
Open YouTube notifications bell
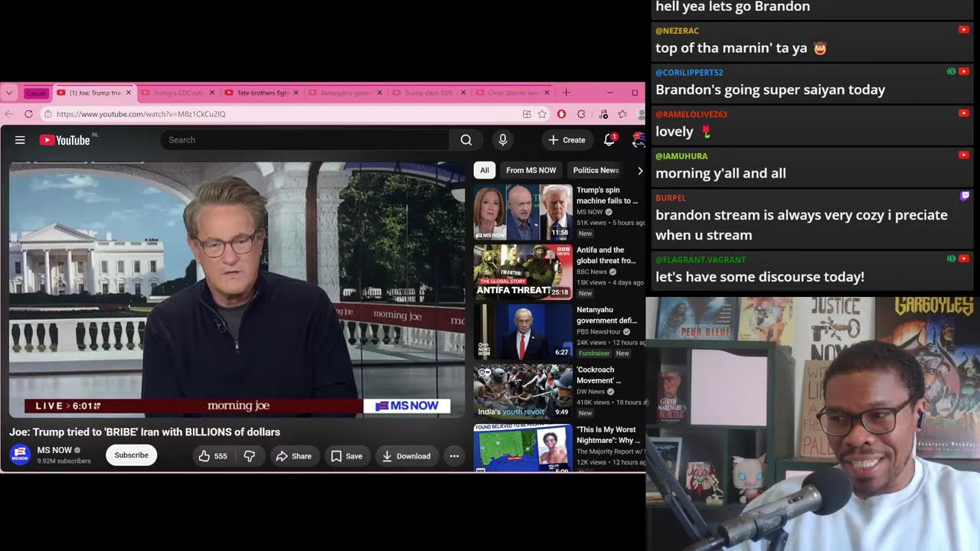pyautogui.click(x=609, y=140)
